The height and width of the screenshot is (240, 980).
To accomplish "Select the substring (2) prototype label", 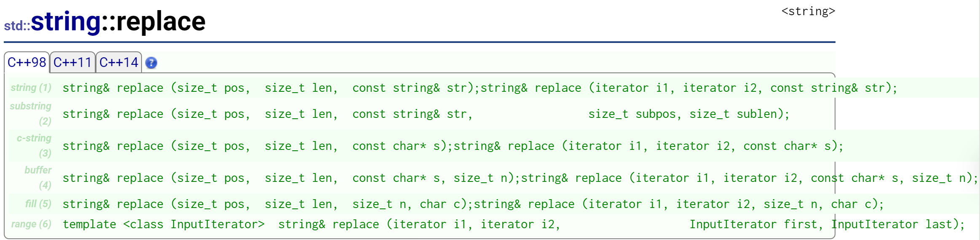I will click(31, 114).
